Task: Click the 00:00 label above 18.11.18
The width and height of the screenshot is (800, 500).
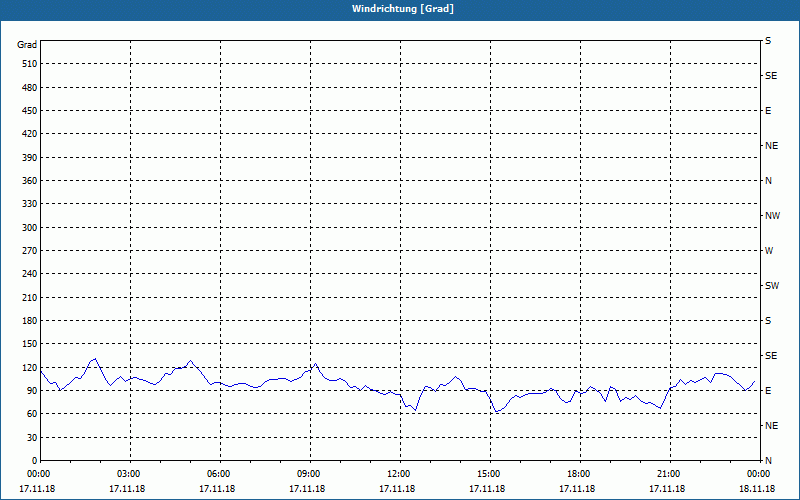Action: pos(759,474)
